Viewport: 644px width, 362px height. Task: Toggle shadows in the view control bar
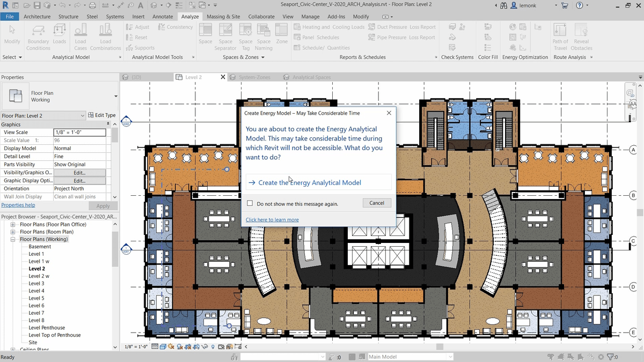click(179, 346)
